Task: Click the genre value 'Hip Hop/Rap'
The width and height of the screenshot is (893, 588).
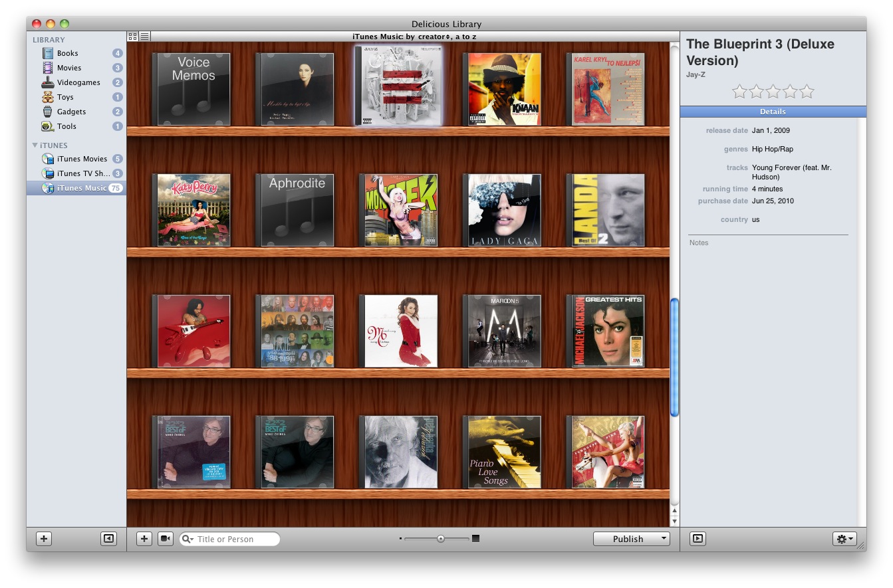Action: pos(773,149)
